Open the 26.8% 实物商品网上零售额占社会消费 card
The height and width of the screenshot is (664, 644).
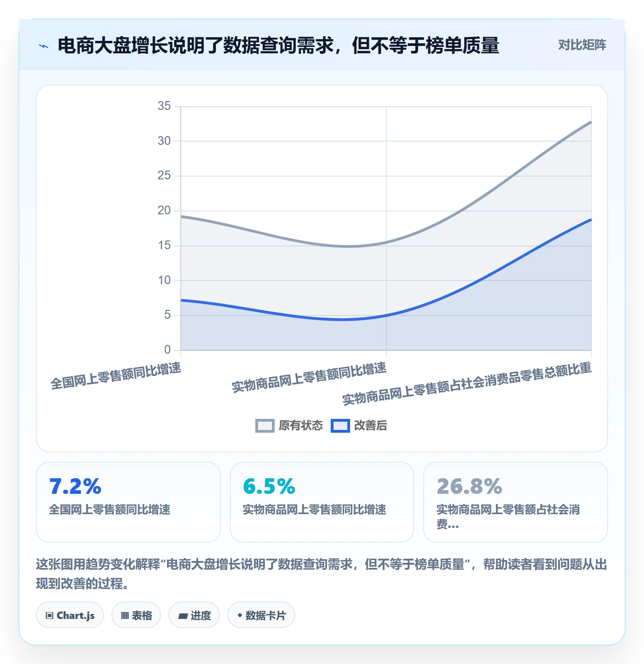(516, 502)
